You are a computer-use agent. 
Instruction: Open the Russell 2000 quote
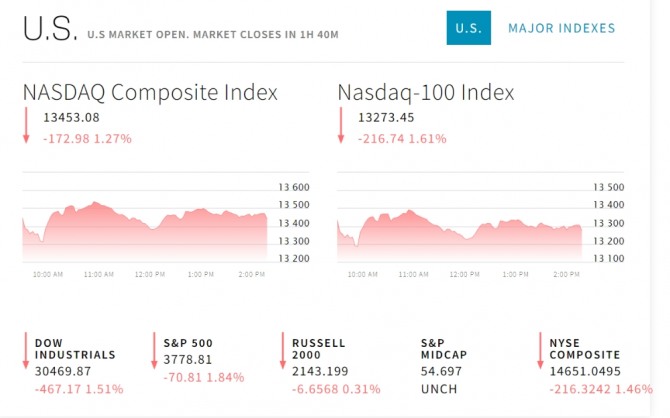click(318, 348)
